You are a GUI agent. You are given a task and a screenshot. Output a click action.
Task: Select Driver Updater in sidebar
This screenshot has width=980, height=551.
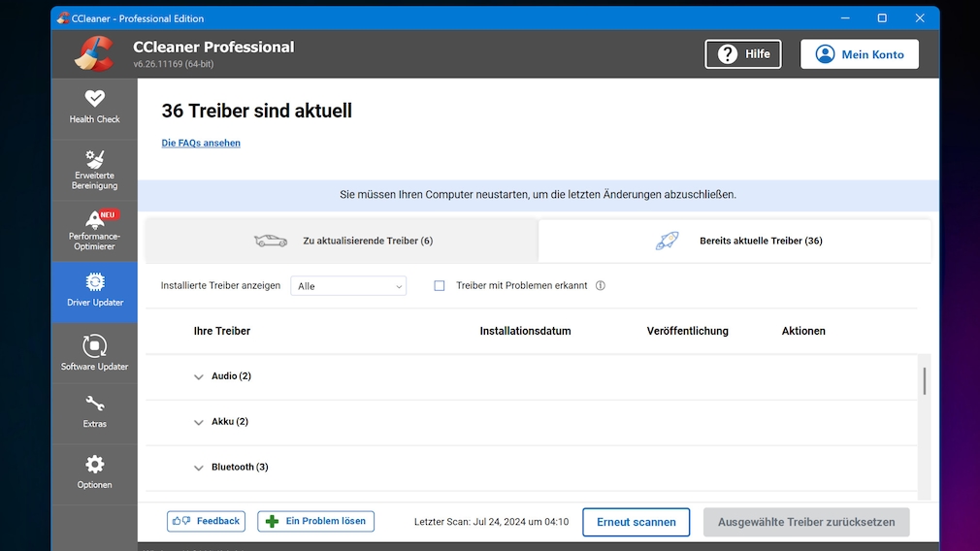pos(94,292)
